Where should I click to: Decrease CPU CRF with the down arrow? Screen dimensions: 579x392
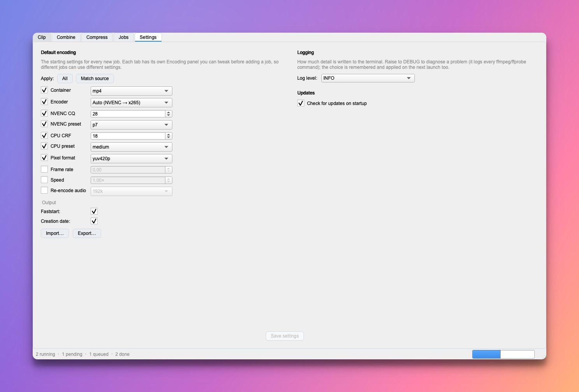pos(168,138)
